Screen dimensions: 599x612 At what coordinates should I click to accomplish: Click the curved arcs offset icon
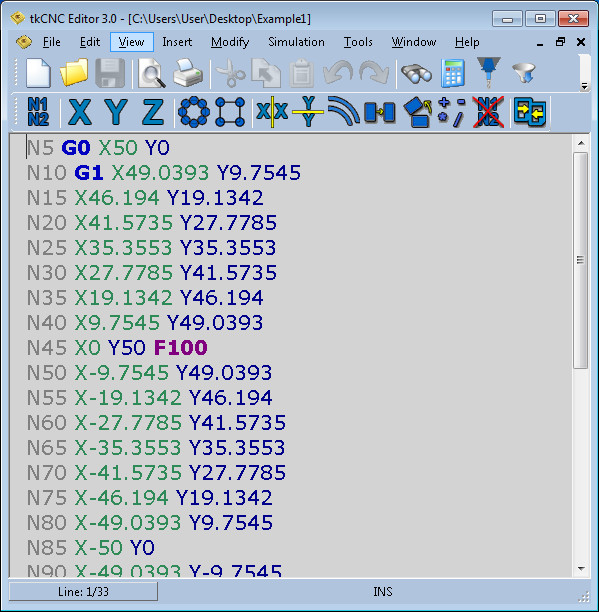point(343,111)
